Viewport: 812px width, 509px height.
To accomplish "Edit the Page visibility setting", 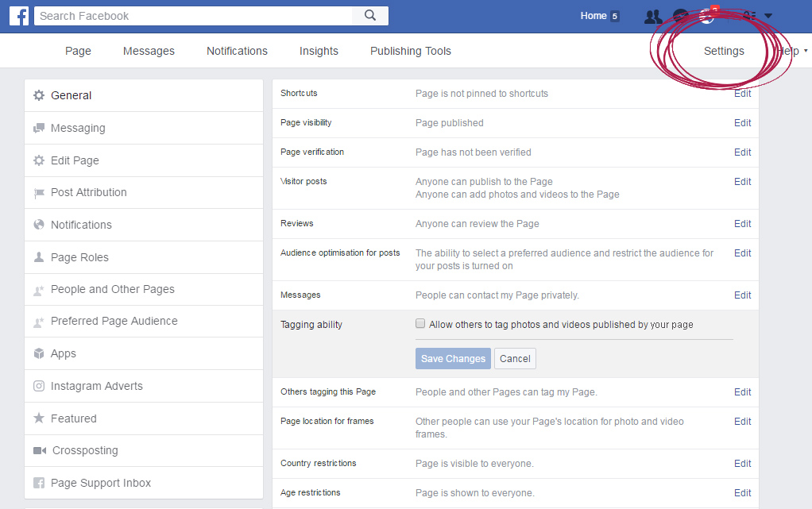I will click(x=743, y=123).
